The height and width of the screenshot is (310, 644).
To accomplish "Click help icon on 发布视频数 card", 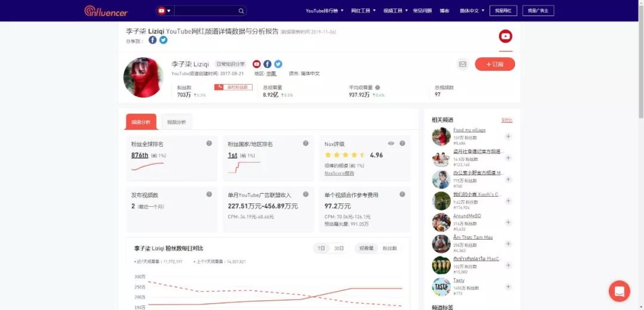I will point(209,194).
